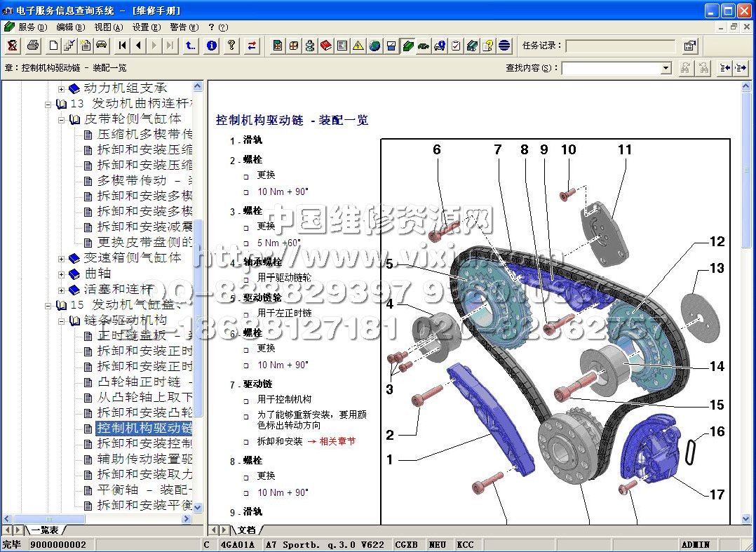Open the 查找内容 dropdown list
This screenshot has height=552, width=756.
click(666, 68)
